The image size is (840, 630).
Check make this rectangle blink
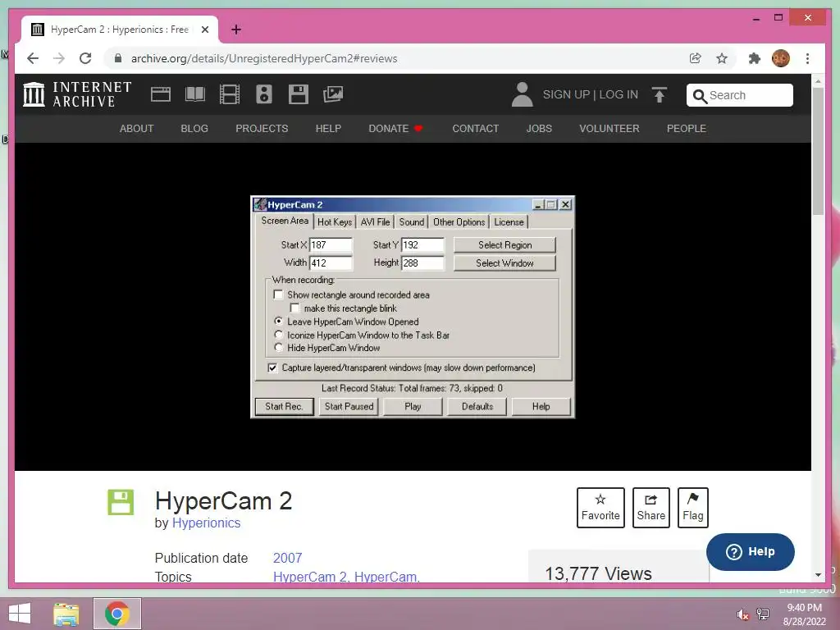tap(294, 308)
